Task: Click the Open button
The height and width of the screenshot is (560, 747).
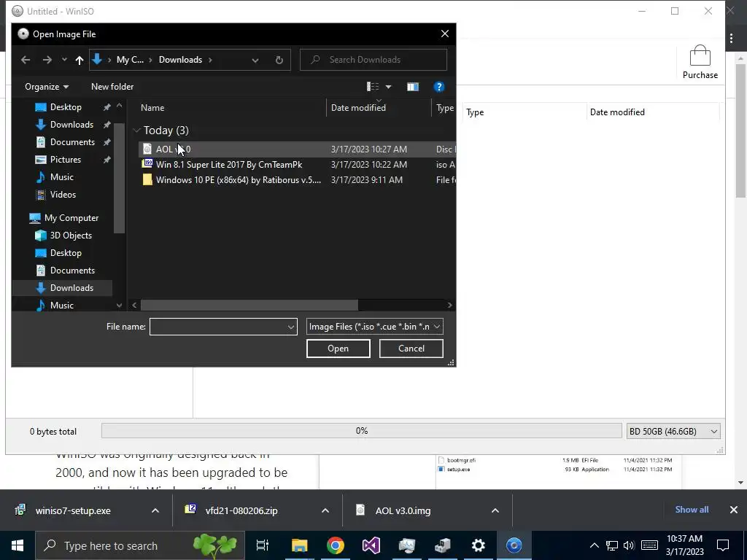Action: pos(338,349)
